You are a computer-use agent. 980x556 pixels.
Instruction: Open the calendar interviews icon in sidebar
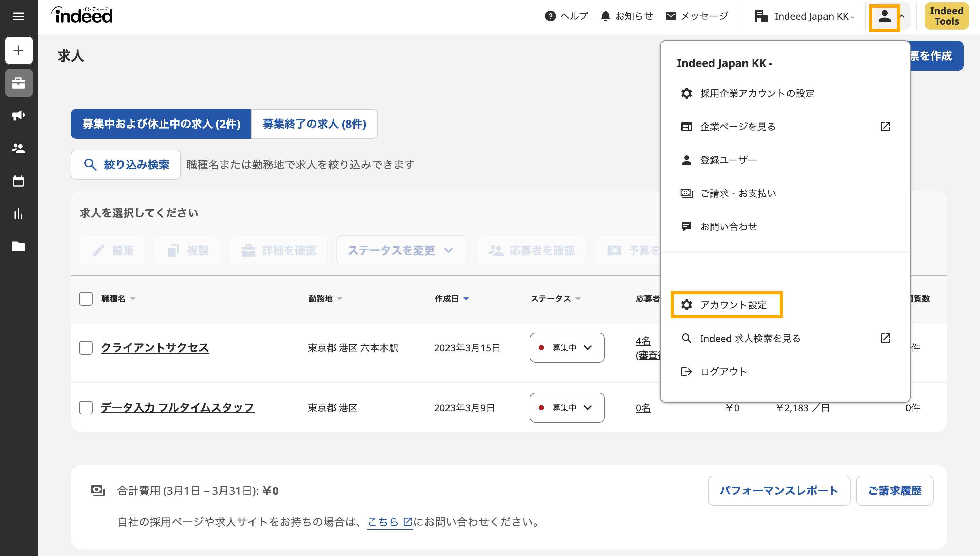pyautogui.click(x=19, y=181)
